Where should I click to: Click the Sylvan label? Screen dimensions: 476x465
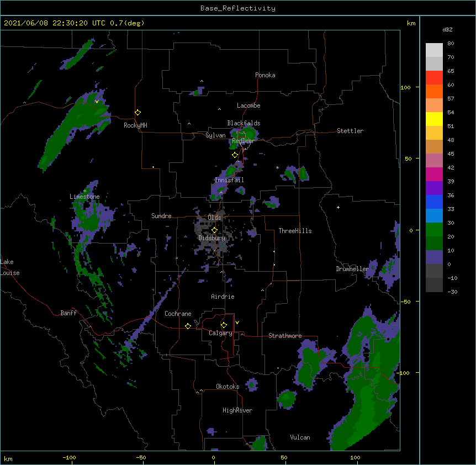tap(215, 135)
